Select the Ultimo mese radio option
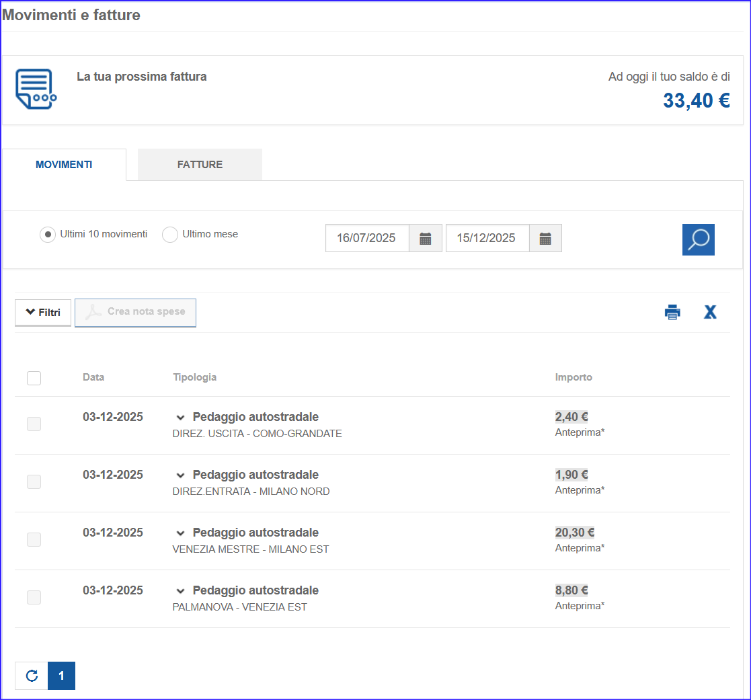This screenshot has width=751, height=700. [169, 234]
